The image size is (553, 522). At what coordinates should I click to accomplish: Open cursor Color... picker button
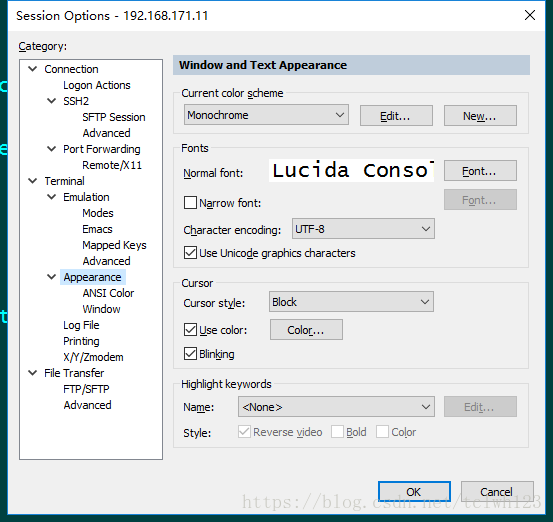click(306, 330)
